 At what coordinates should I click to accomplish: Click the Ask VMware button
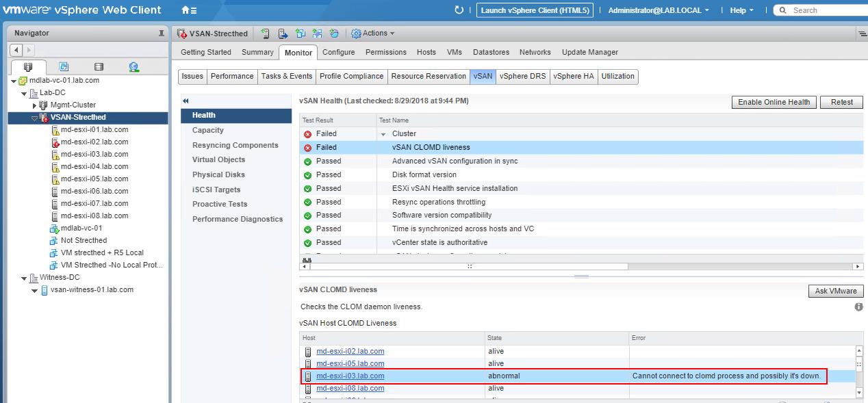[836, 291]
